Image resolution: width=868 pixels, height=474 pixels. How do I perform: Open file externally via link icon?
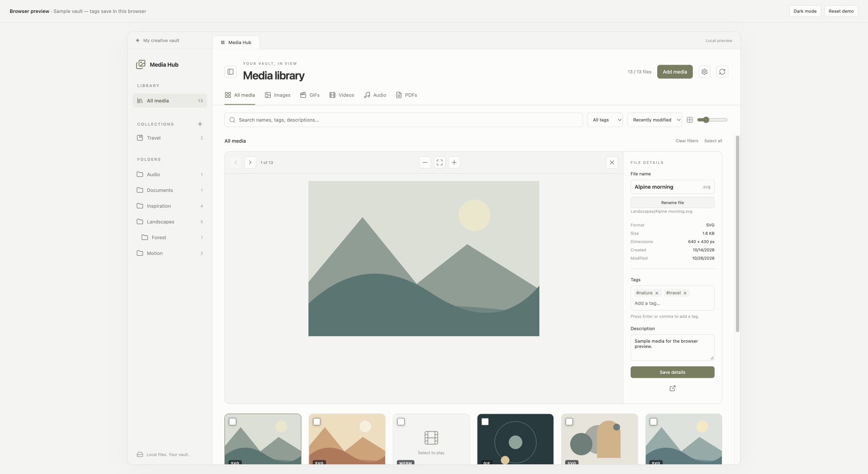tap(673, 388)
